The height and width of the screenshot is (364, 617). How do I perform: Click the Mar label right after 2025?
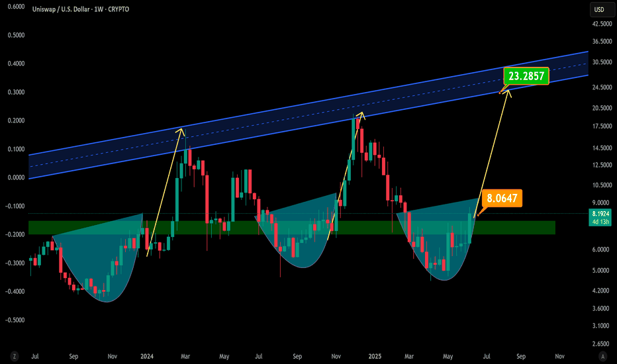click(x=409, y=357)
